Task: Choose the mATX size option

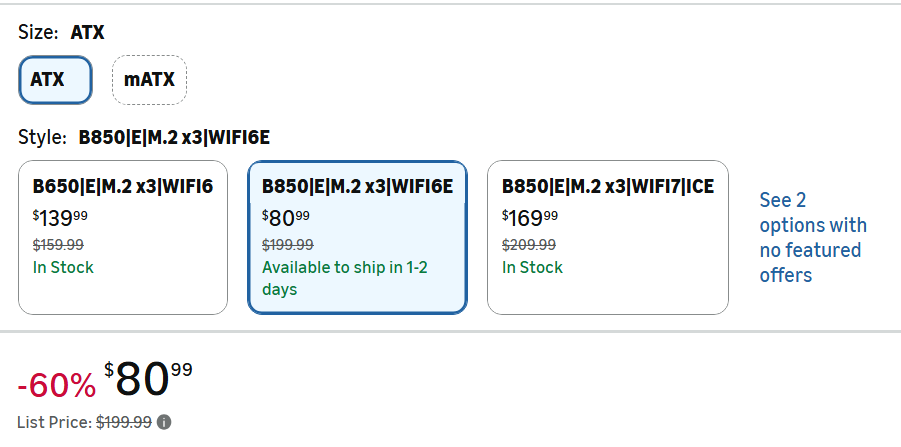Action: 149,80
